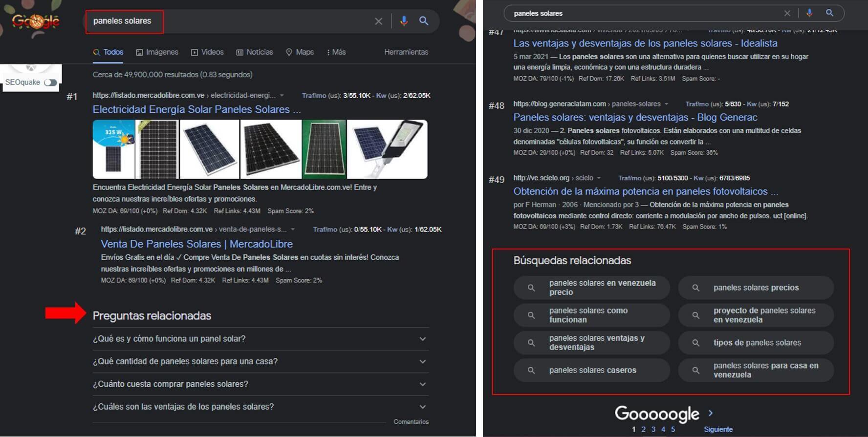Screen dimensions: 868x437
Task: Switch to the Imágenes tab
Action: [x=157, y=52]
